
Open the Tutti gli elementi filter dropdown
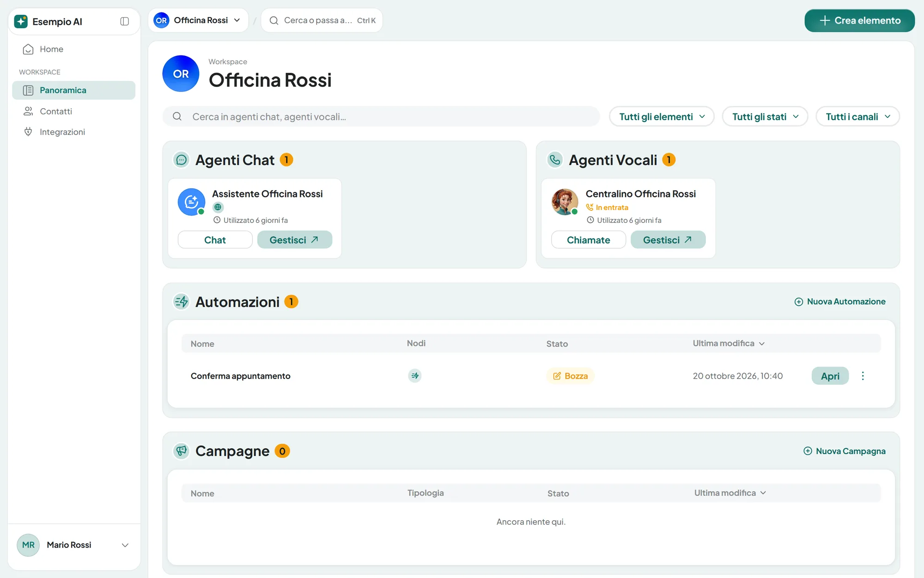(x=662, y=117)
